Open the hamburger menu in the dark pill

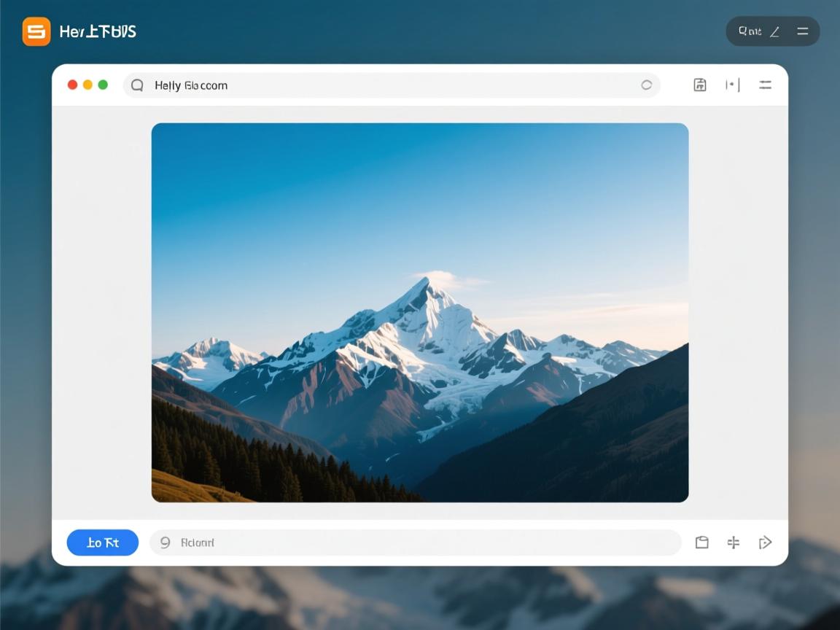tap(803, 31)
